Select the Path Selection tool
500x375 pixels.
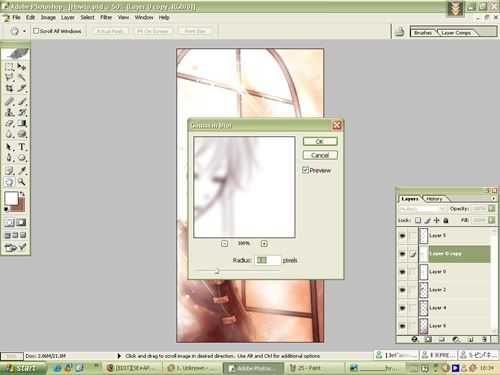coord(9,147)
